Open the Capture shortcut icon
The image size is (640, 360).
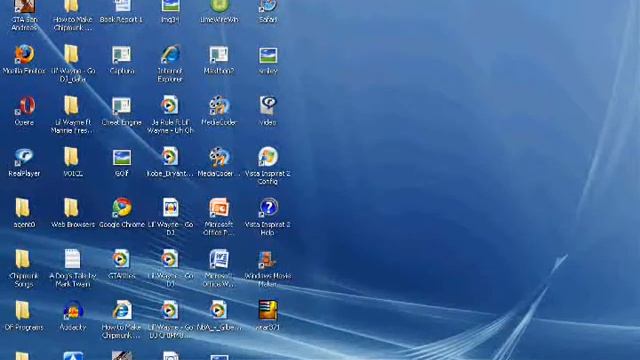click(122, 55)
